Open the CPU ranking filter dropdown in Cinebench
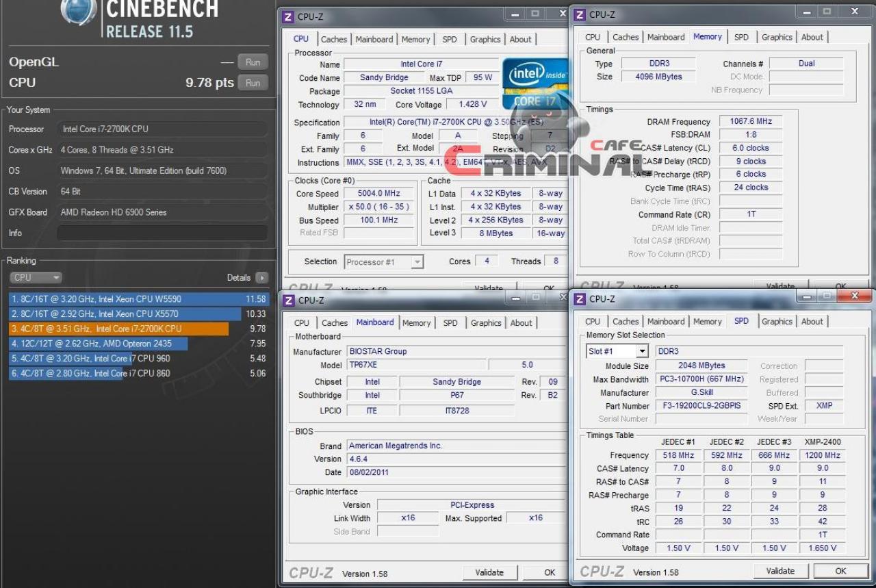Viewport: 876px width, 588px height. 36,278
